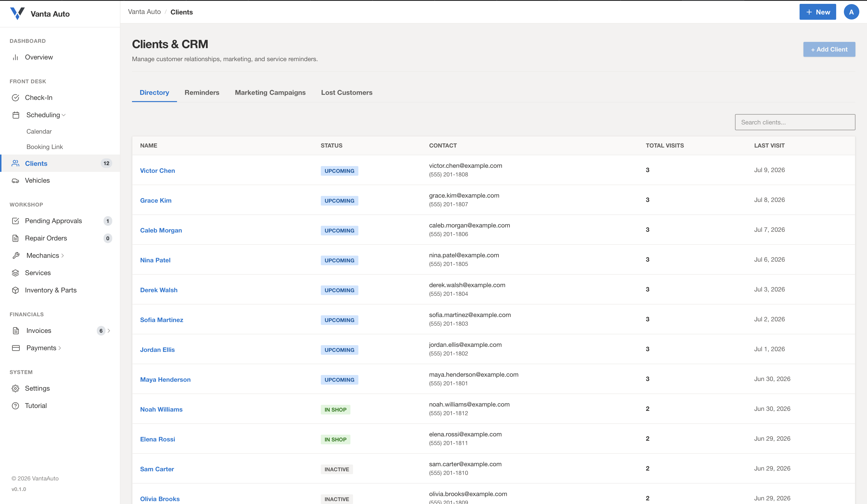The image size is (867, 504).
Task: Click the Tutorial help circle icon
Action: click(15, 406)
